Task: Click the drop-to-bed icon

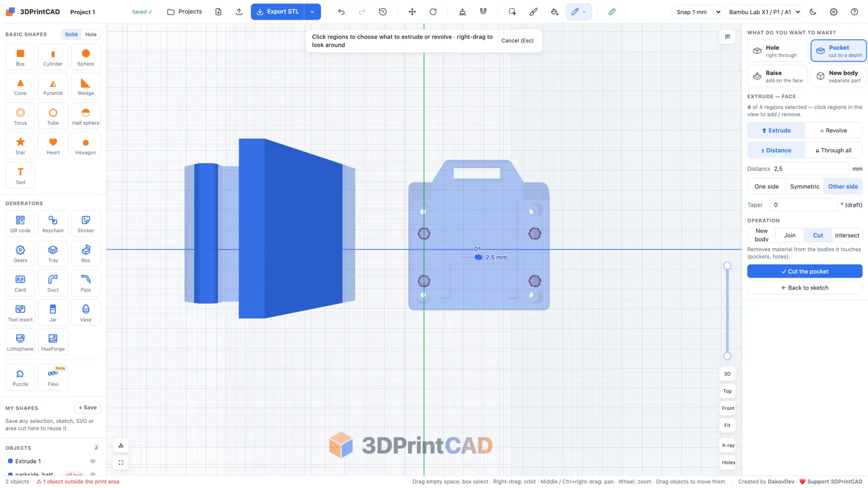Action: pyautogui.click(x=462, y=11)
